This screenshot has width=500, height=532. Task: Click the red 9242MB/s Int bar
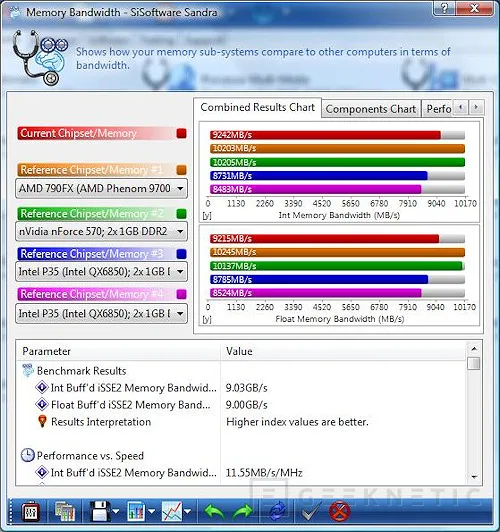pos(325,135)
